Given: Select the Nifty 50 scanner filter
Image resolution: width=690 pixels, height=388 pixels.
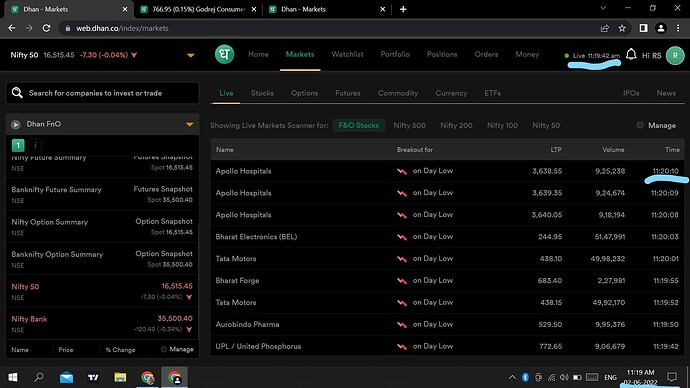Looking at the screenshot, I should point(546,125).
